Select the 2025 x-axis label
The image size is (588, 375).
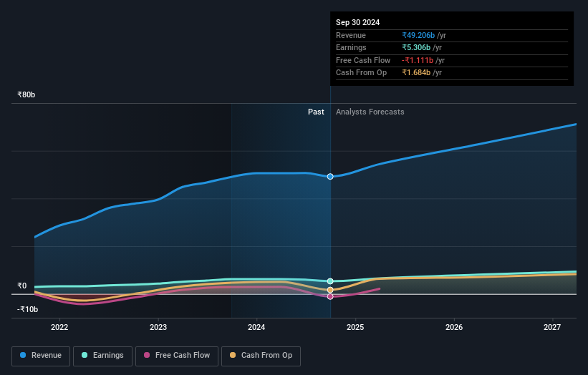(x=355, y=327)
